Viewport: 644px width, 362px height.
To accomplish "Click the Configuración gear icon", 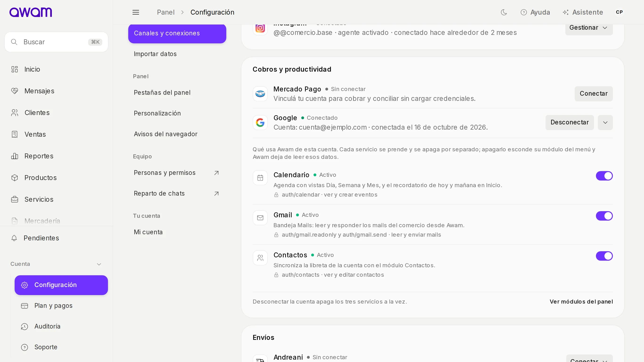I will pos(25,285).
